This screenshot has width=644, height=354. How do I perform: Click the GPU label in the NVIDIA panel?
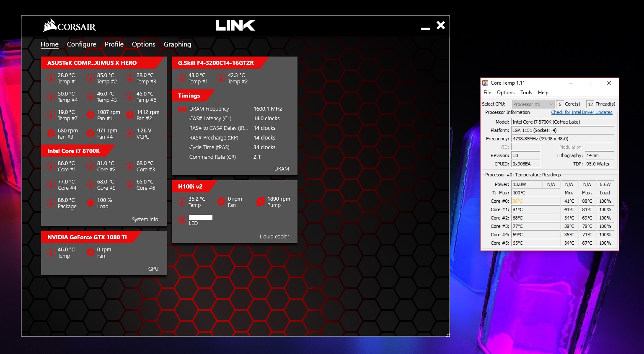tap(153, 269)
